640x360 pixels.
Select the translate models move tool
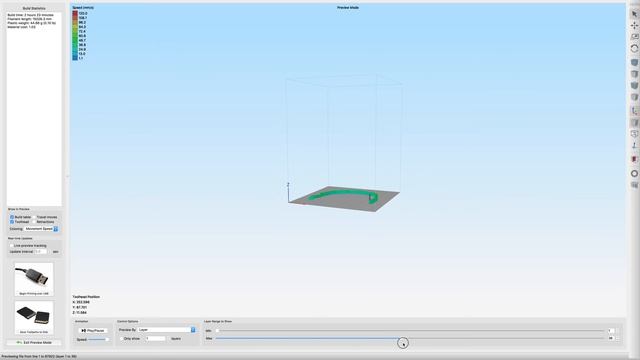coord(634,26)
